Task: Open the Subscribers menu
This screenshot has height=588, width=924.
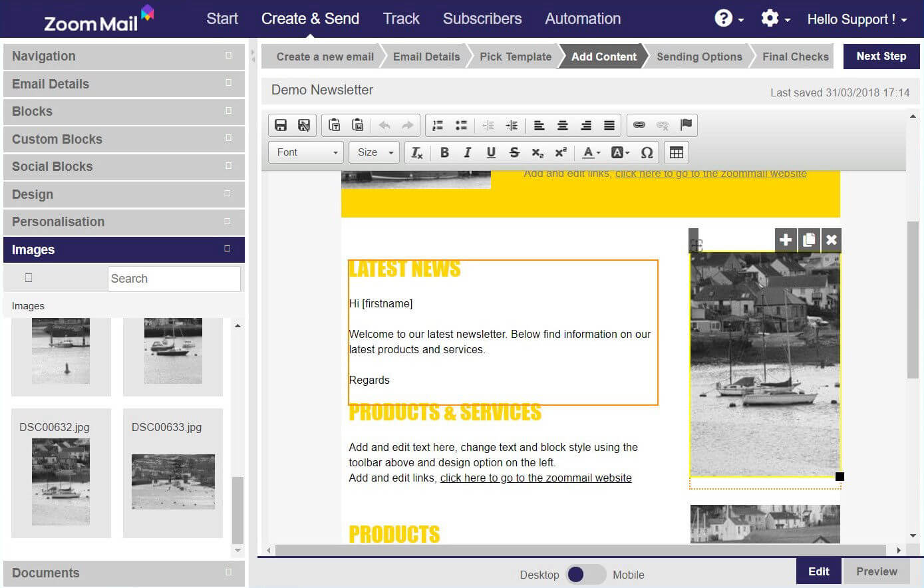Action: tap(482, 19)
